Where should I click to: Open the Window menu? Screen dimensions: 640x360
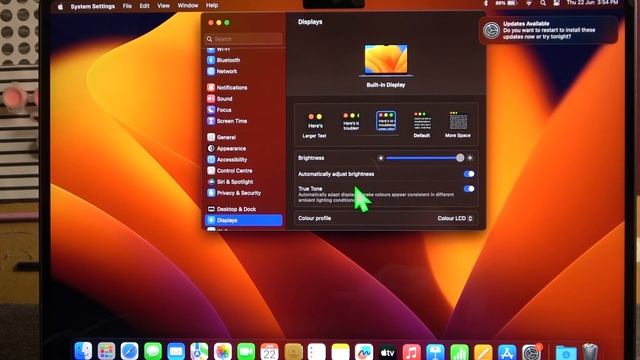pos(188,5)
